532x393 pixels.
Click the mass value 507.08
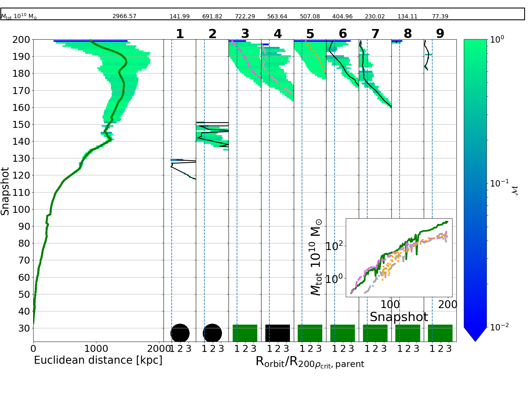310,16
